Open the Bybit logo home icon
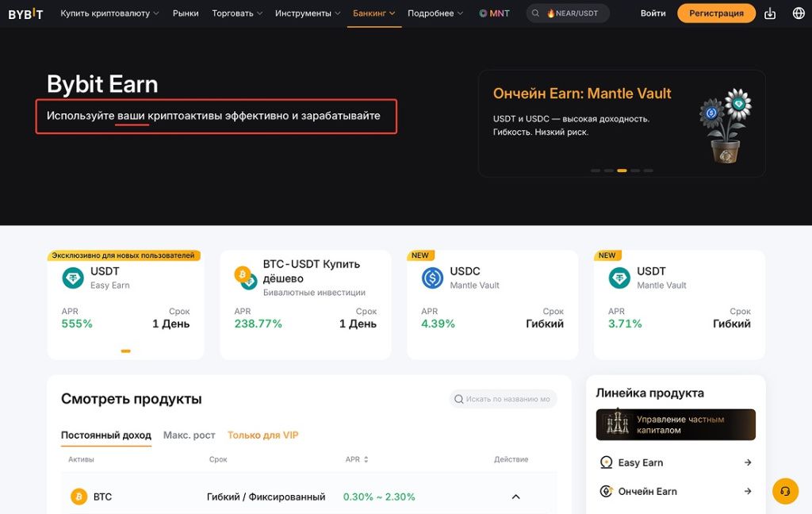The image size is (812, 514). point(24,13)
